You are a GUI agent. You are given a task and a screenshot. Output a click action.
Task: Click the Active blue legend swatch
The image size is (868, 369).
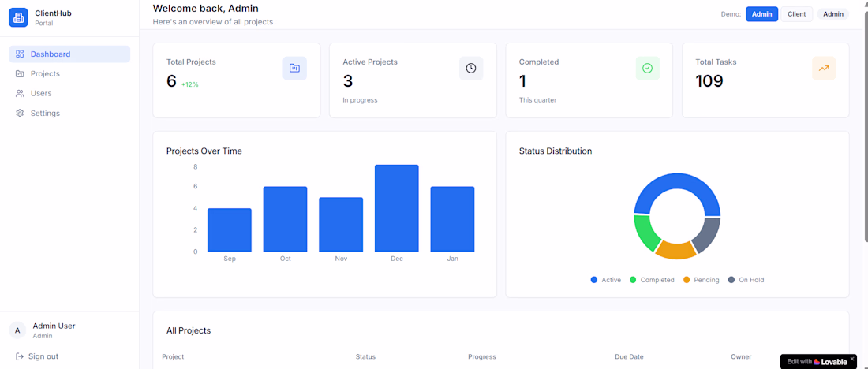(x=594, y=280)
